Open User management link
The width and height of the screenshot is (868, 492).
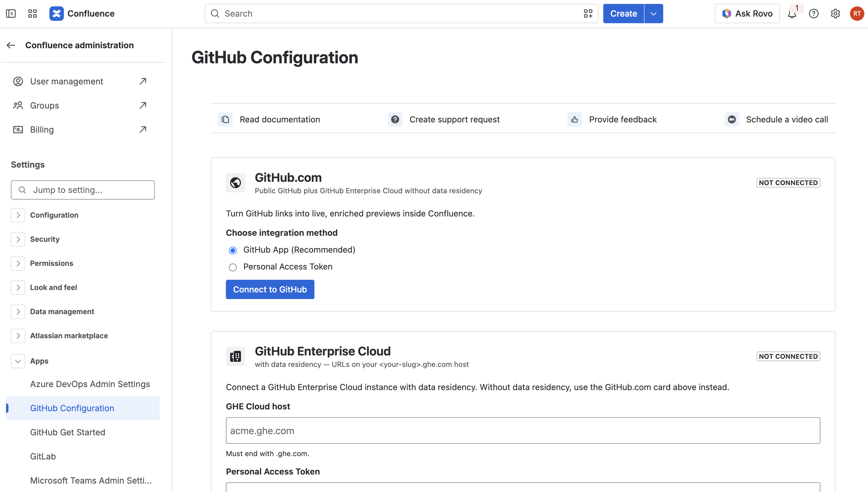67,81
